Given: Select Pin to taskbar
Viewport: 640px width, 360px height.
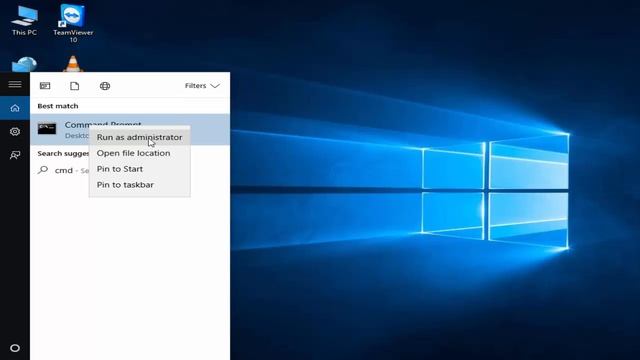Looking at the screenshot, I should tap(140, 184).
